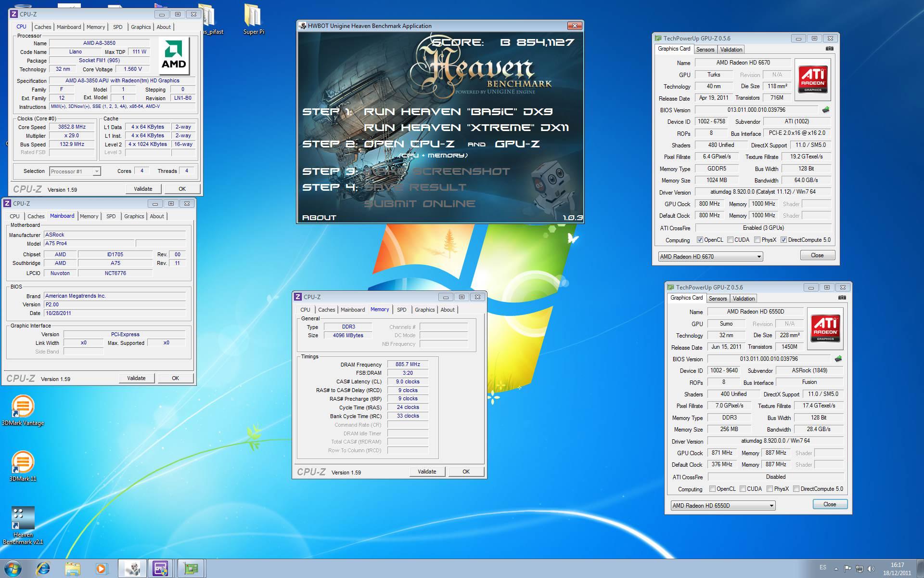Screen dimensions: 924x578
Task: Click the CAS# Latency 9.0 clocks value
Action: pyautogui.click(x=408, y=381)
